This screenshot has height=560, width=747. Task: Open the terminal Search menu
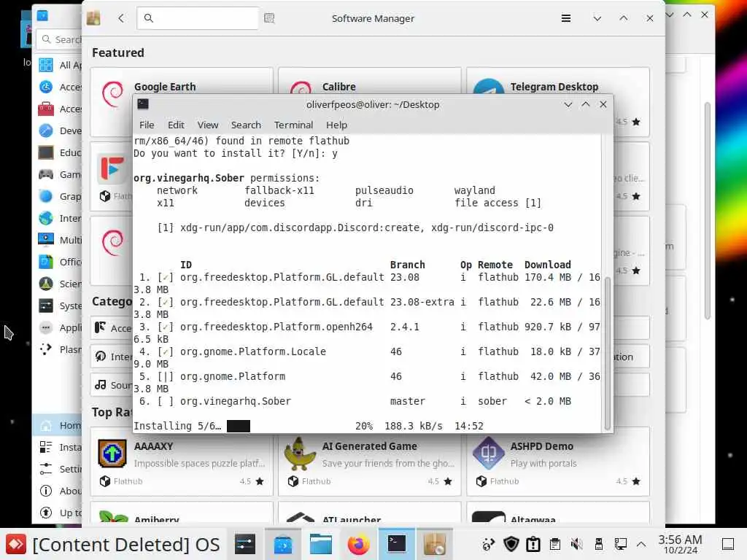[246, 125]
